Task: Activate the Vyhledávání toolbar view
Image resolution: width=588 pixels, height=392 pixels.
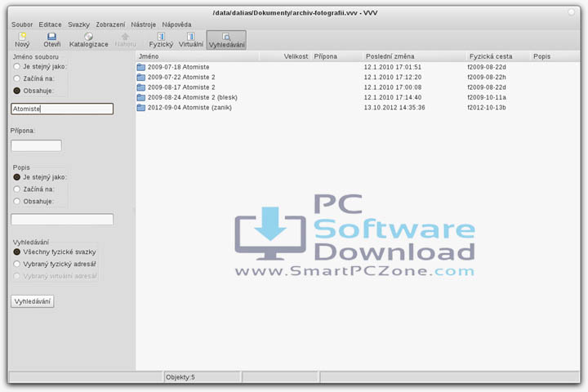Action: pos(226,40)
